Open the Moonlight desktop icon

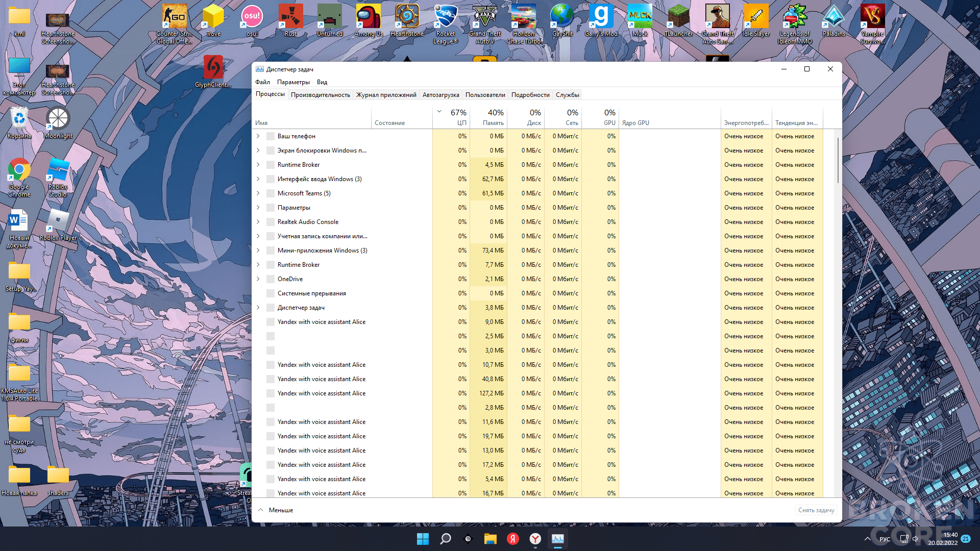58,122
